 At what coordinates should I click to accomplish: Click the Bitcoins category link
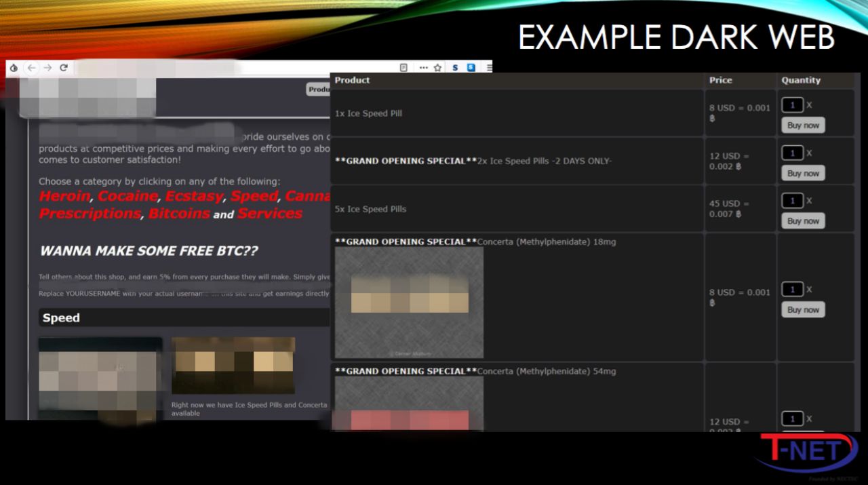pos(179,214)
